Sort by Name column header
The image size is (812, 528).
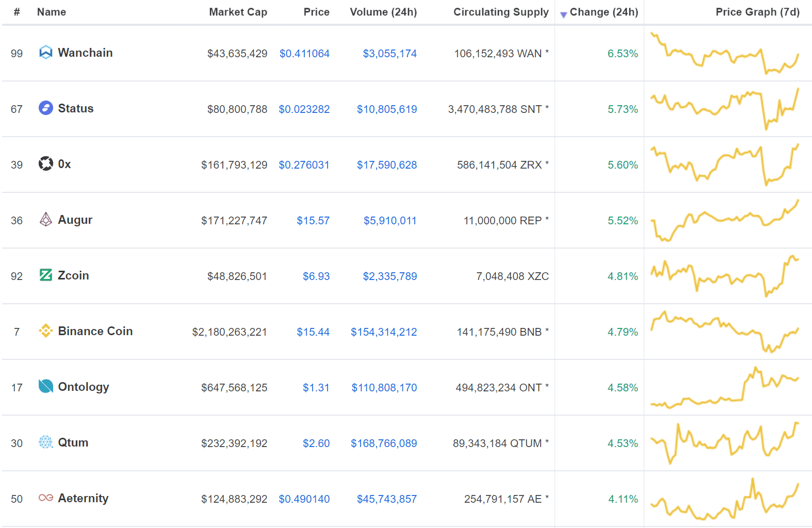[52, 12]
